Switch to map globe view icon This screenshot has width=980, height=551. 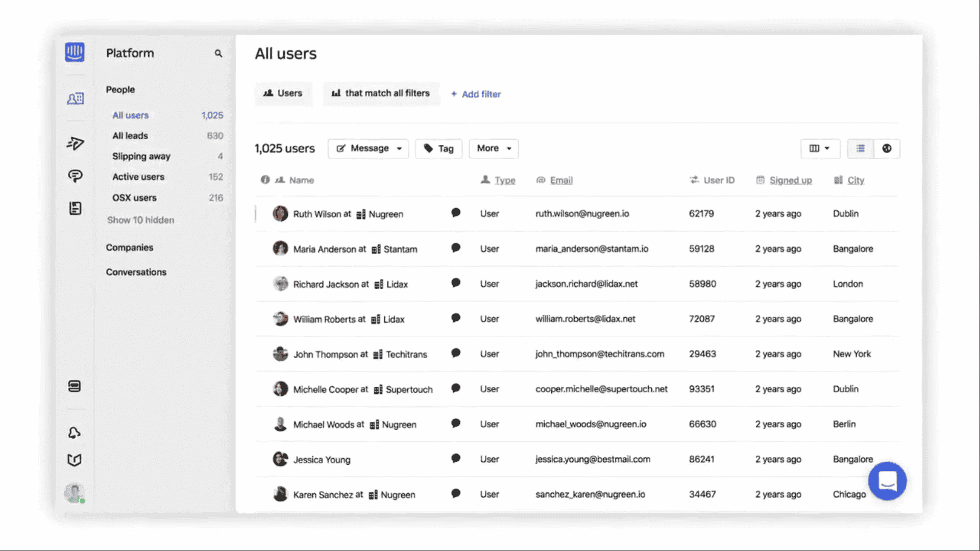tap(887, 148)
